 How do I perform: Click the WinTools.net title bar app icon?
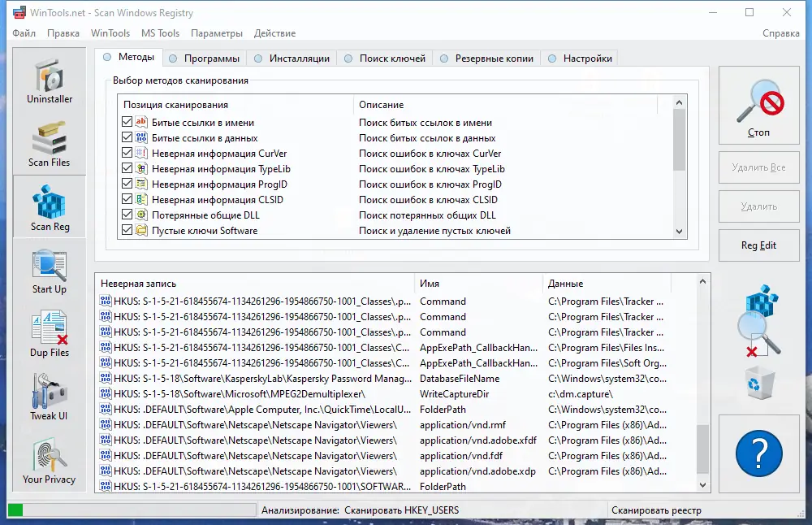[x=19, y=12]
